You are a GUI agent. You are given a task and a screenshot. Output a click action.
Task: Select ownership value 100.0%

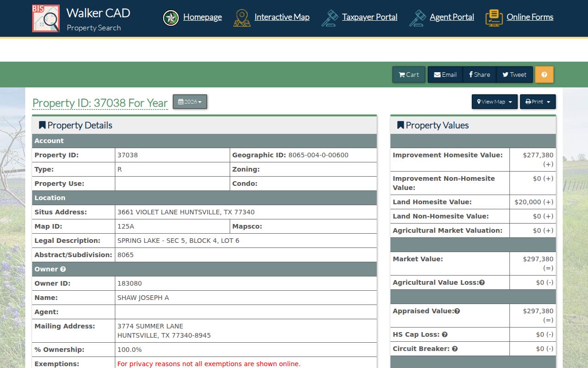130,350
